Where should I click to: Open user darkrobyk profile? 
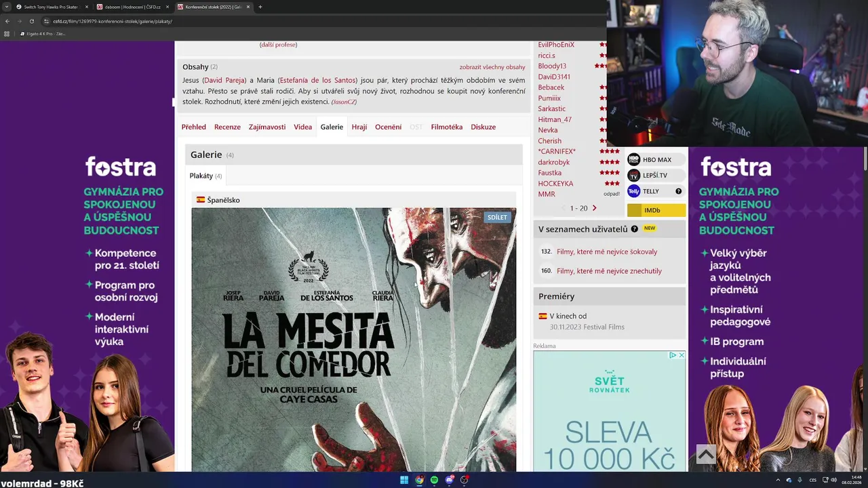click(554, 162)
